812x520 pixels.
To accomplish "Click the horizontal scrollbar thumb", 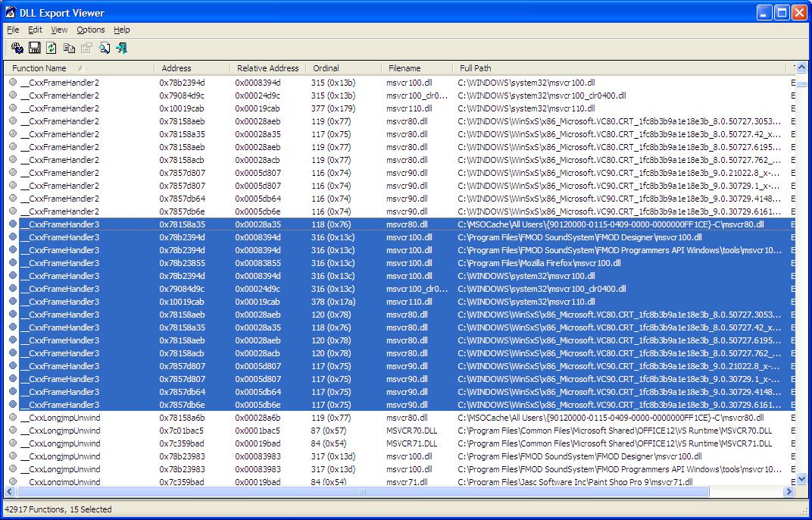I will coord(364,491).
